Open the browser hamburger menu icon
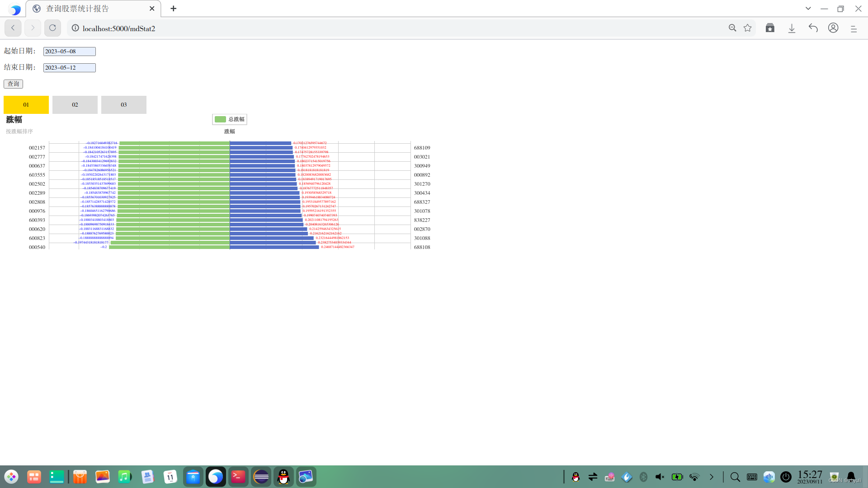 pyautogui.click(x=854, y=28)
